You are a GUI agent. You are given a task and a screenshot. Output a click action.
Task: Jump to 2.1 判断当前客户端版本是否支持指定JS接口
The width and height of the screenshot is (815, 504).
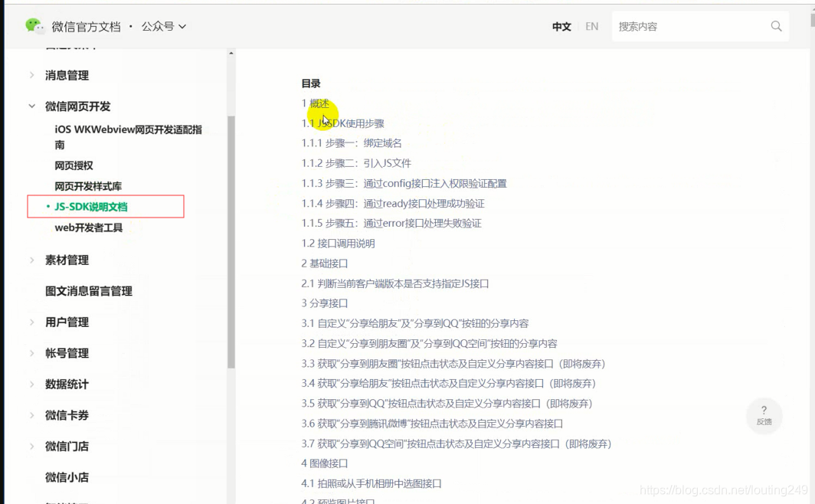395,283
